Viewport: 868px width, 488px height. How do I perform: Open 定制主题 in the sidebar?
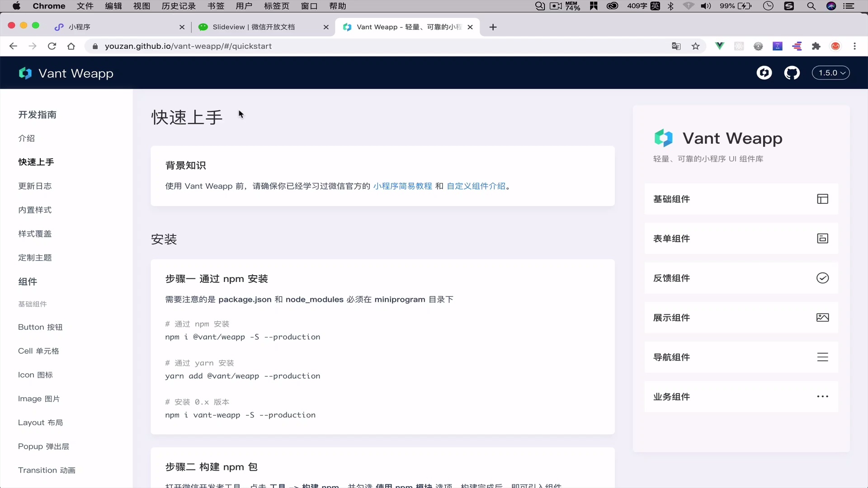point(35,258)
